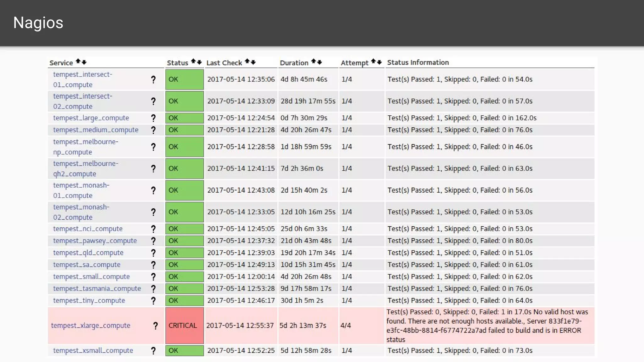Select duration '30d 1h 5m 2s'

302,301
